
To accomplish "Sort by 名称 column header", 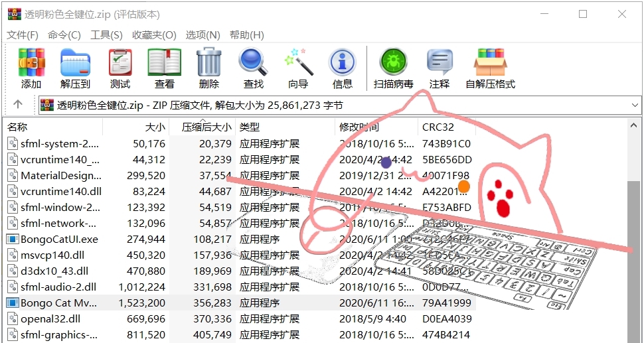I will (x=53, y=127).
